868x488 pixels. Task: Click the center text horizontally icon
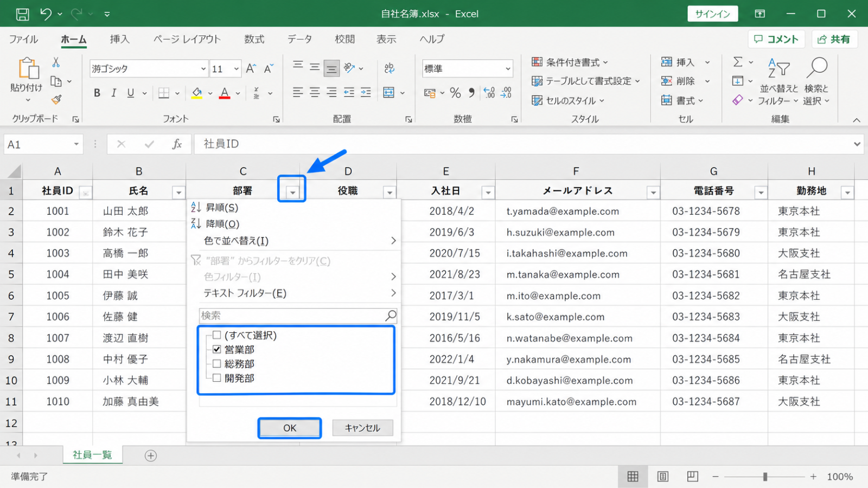tap(315, 92)
